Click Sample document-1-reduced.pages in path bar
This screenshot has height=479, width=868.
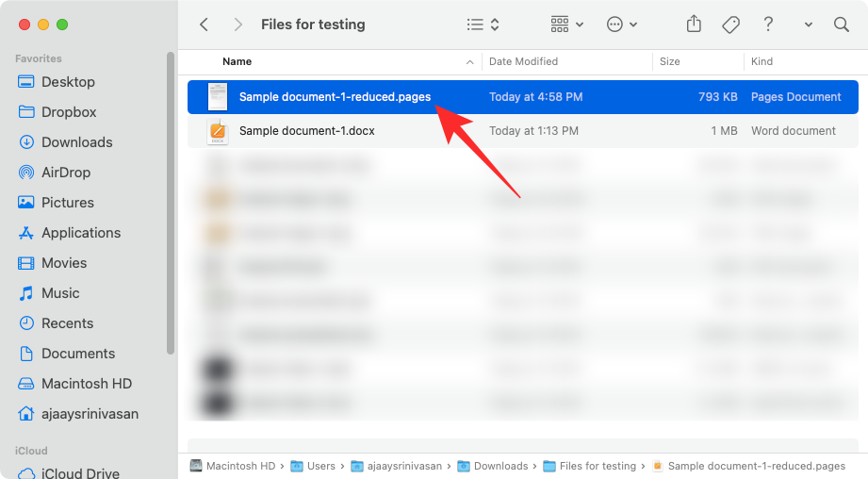(748, 466)
